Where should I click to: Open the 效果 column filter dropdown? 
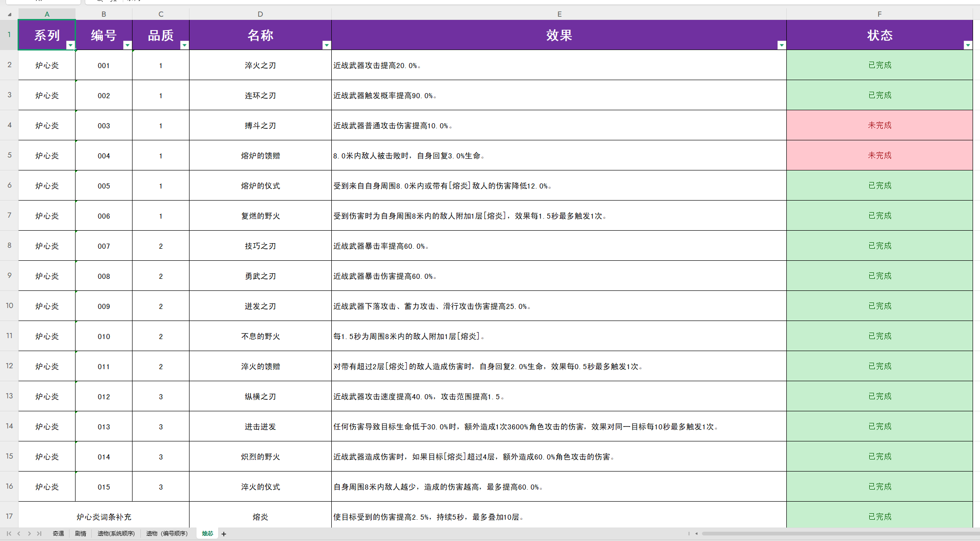click(782, 45)
